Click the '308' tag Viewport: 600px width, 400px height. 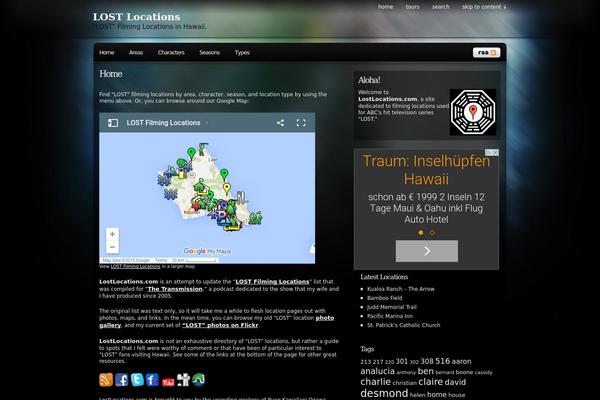click(427, 361)
